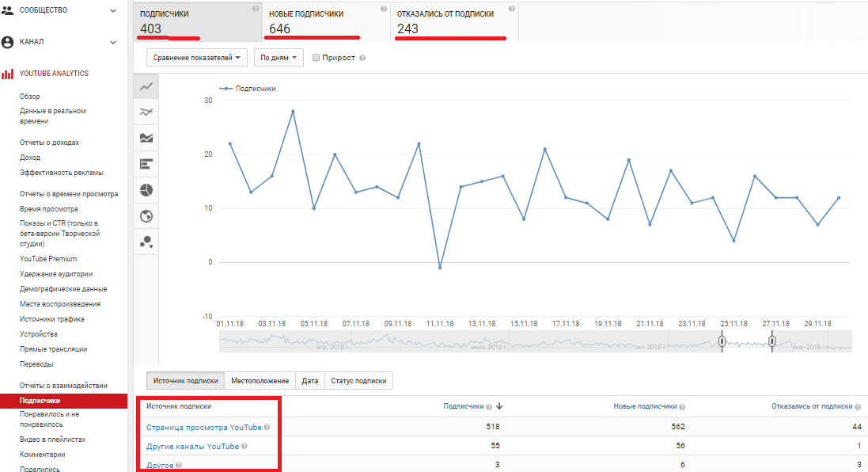The width and height of the screenshot is (868, 472).
Task: Click help icon next to Прирост
Action: click(x=362, y=58)
